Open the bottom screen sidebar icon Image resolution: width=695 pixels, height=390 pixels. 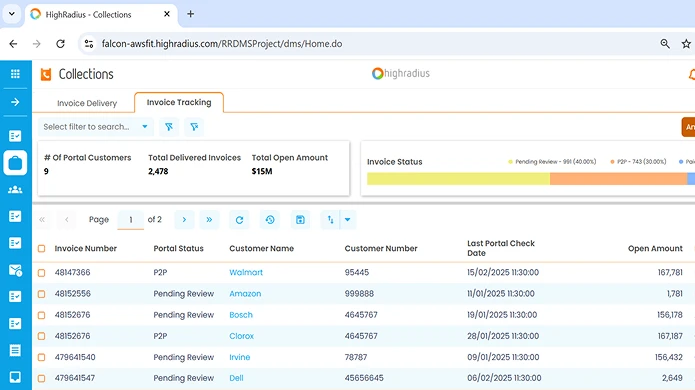[15, 377]
